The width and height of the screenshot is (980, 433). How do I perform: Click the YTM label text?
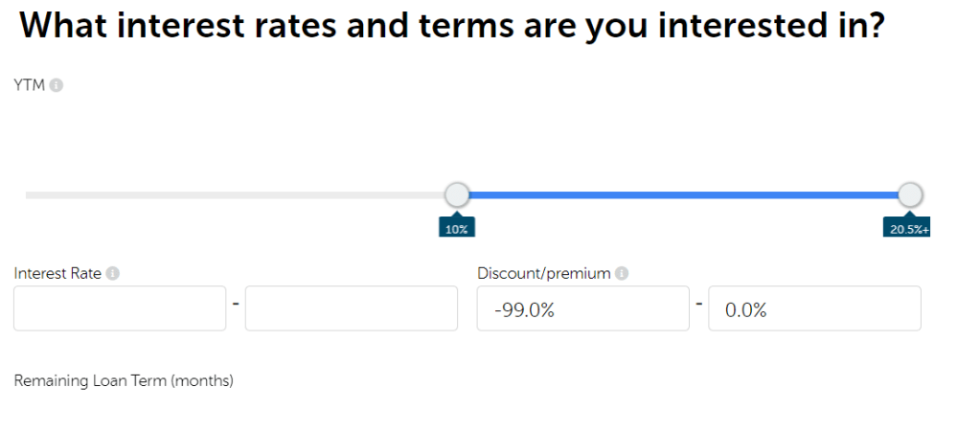coord(30,86)
